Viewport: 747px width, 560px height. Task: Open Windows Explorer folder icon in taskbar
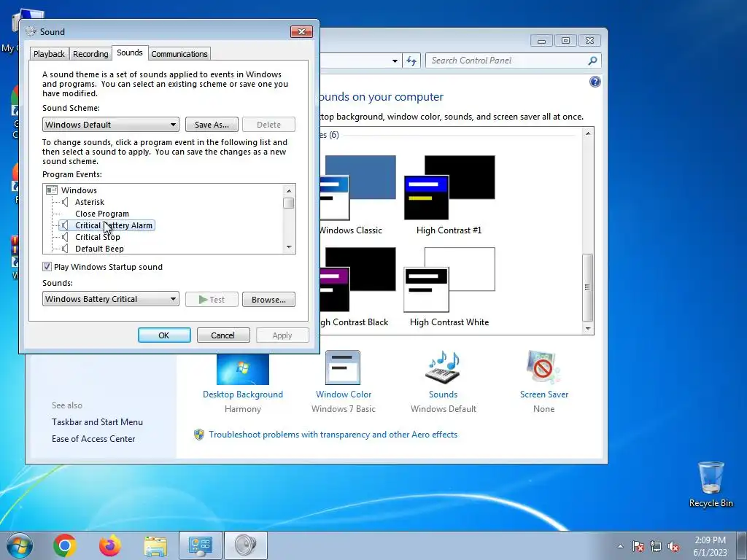pos(155,546)
